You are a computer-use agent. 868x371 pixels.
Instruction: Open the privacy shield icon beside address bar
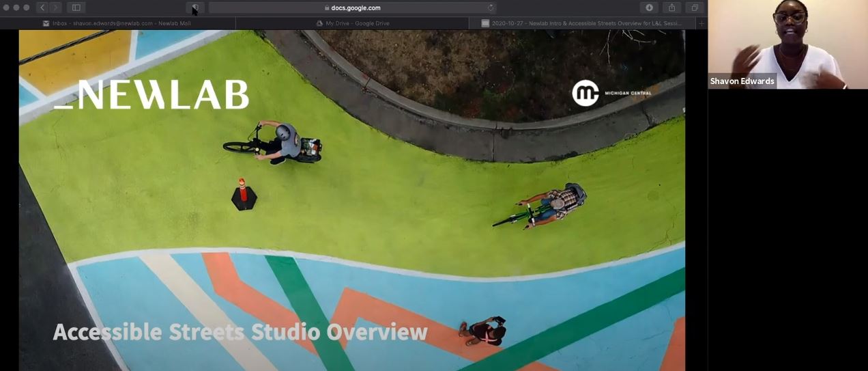point(195,8)
